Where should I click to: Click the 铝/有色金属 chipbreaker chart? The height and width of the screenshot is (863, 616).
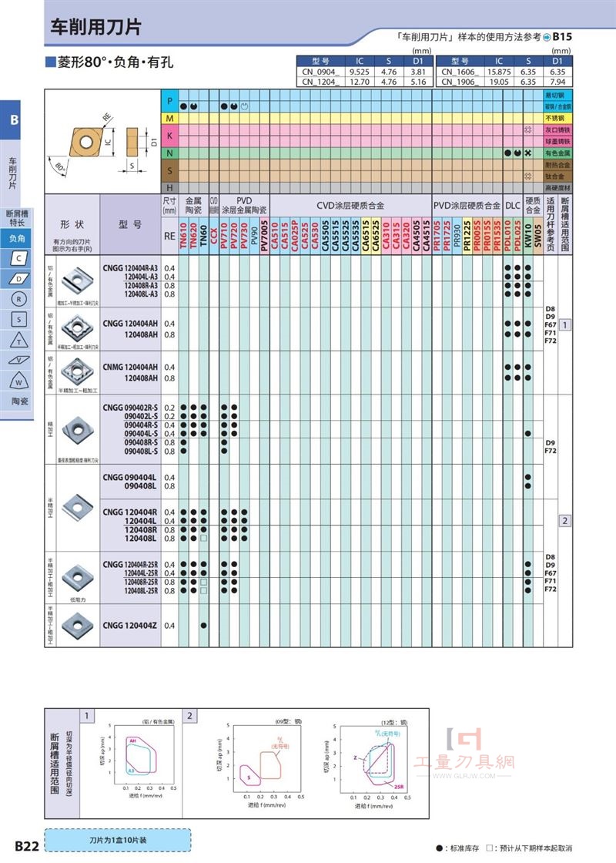[x=136, y=760]
